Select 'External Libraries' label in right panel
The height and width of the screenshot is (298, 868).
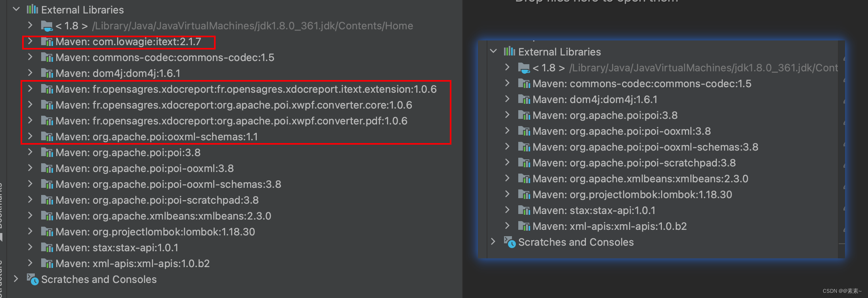559,52
